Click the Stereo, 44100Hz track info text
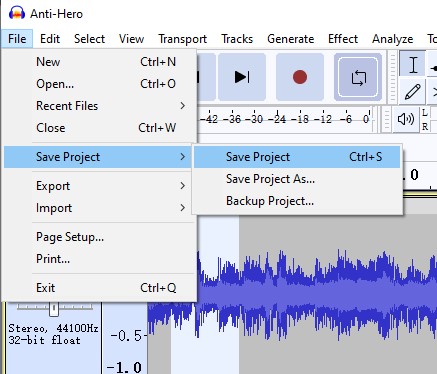Image resolution: width=437 pixels, height=374 pixels. [x=53, y=328]
